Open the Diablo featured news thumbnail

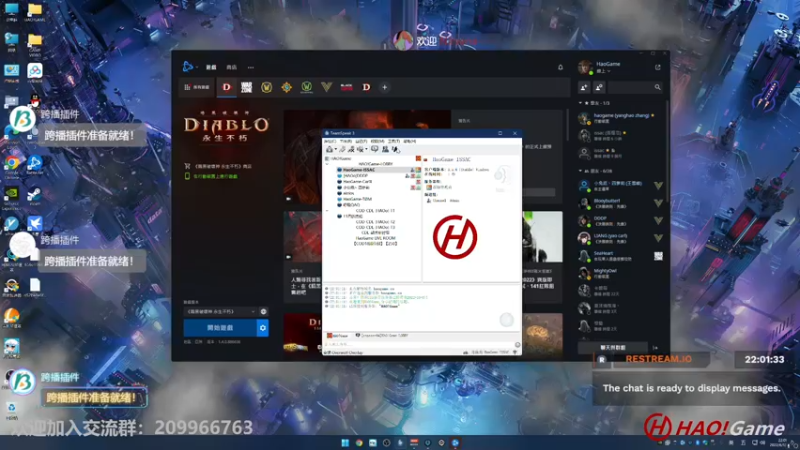pos(367,157)
